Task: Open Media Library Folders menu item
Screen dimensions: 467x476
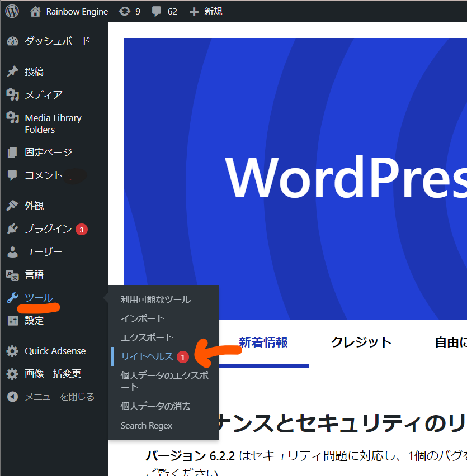Action: [x=54, y=123]
